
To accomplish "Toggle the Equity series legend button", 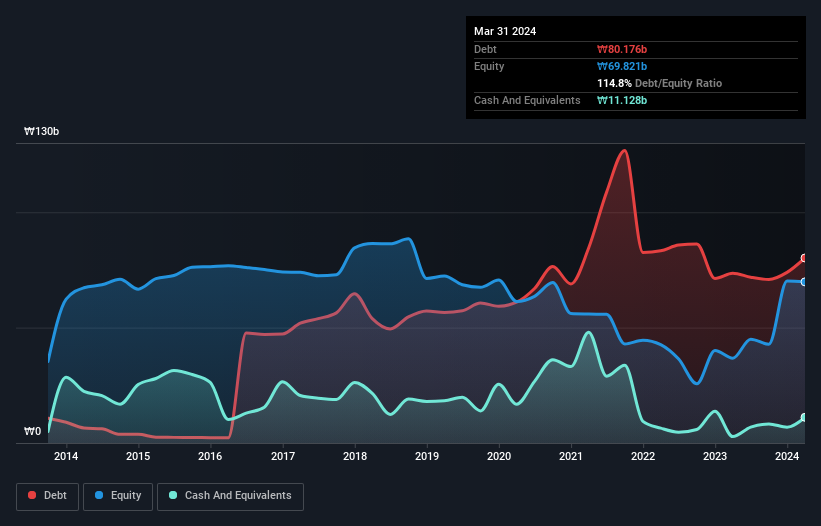I will click(x=118, y=496).
